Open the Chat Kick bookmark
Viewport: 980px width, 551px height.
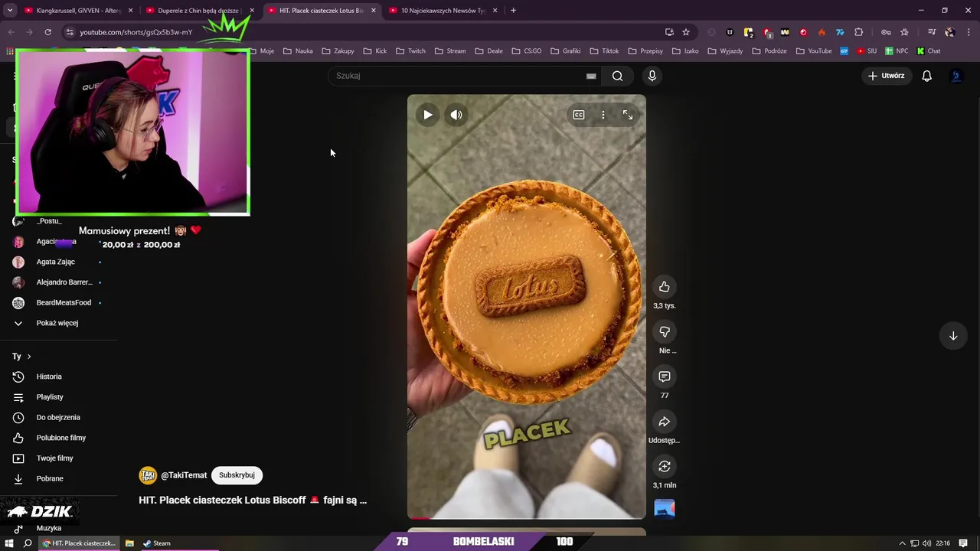pyautogui.click(x=929, y=51)
